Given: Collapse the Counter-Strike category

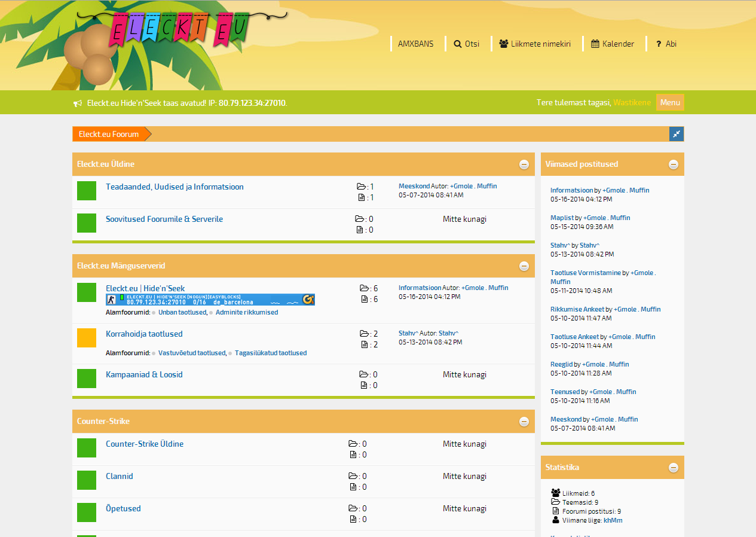Looking at the screenshot, I should click(524, 422).
